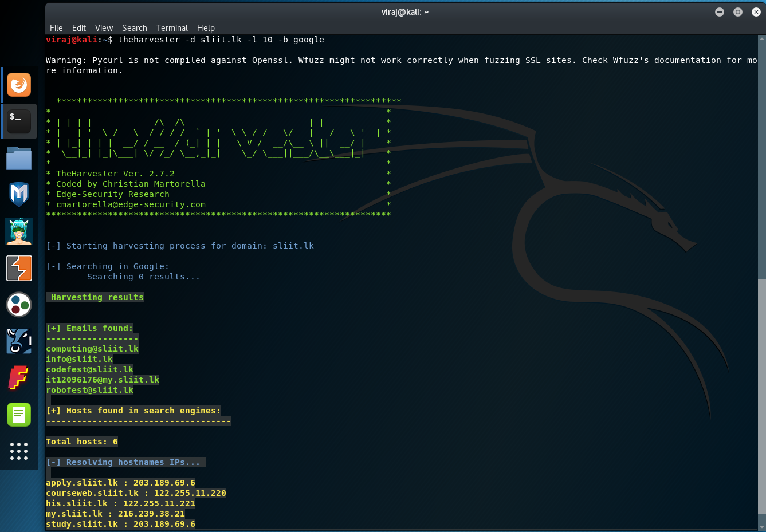The width and height of the screenshot is (766, 532).
Task: Open the Terminal dock icon
Action: (19, 121)
